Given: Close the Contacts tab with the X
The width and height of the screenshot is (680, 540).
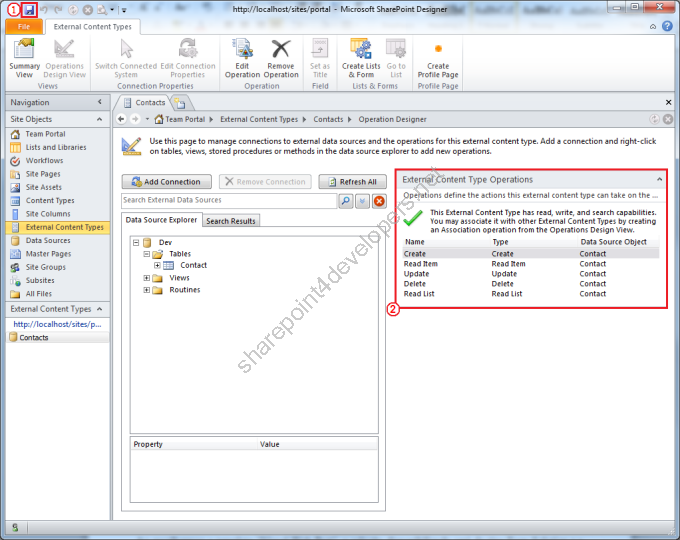Looking at the screenshot, I should [x=668, y=102].
